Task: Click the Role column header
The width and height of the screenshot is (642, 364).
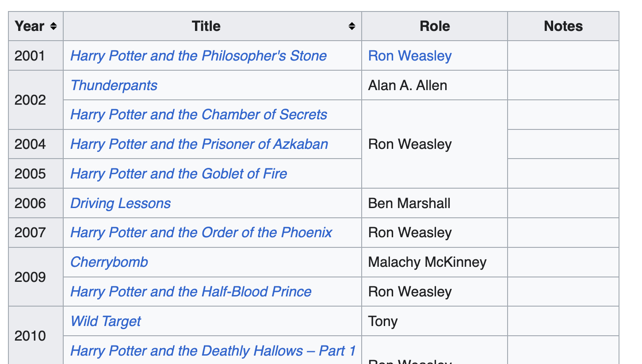Action: click(x=435, y=27)
